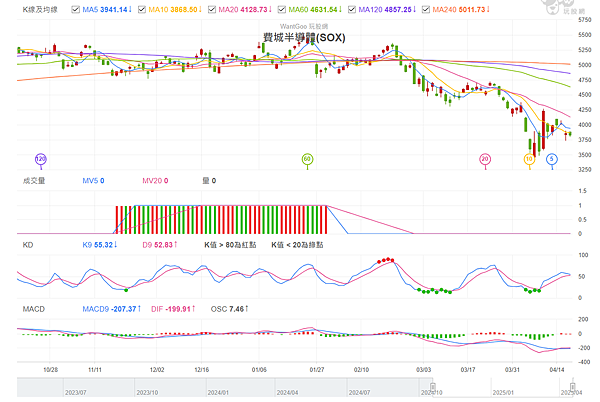This screenshot has height=402, width=600.
Task: Click the 費城半導體(SOX) chart title
Action: [304, 37]
